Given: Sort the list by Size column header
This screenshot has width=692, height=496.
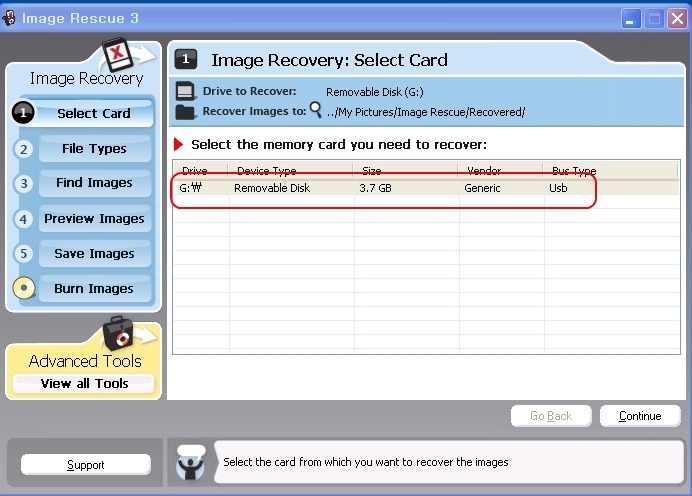Looking at the screenshot, I should (x=405, y=171).
